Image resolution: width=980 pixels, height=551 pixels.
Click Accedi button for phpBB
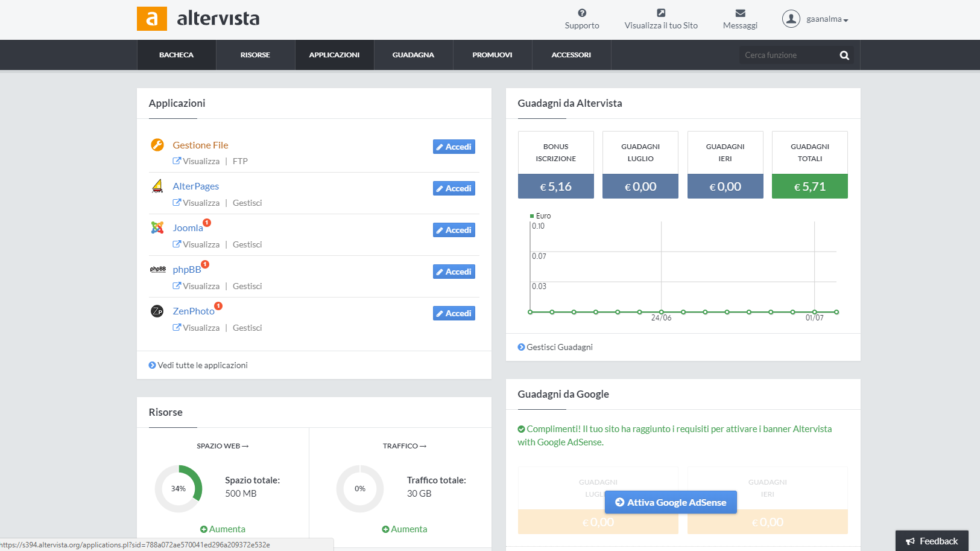point(454,272)
